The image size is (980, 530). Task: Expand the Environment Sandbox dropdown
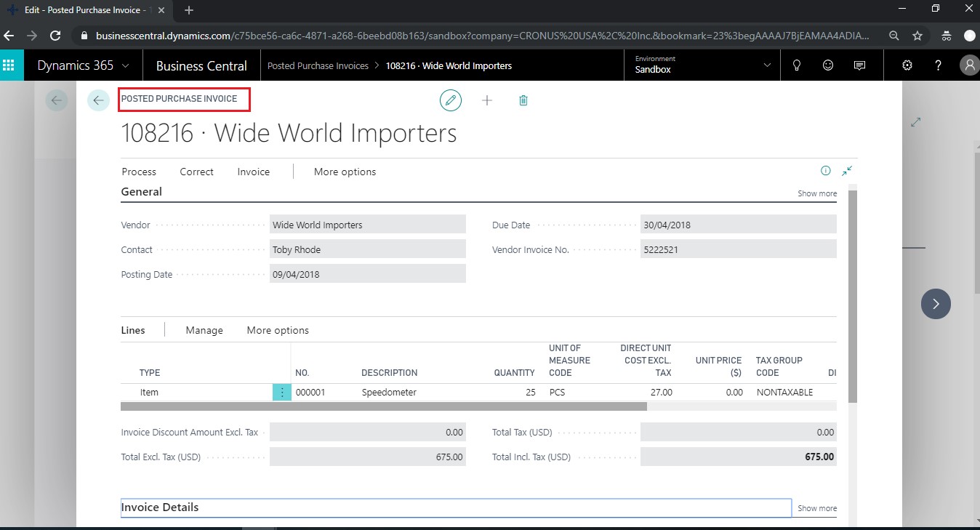[767, 65]
